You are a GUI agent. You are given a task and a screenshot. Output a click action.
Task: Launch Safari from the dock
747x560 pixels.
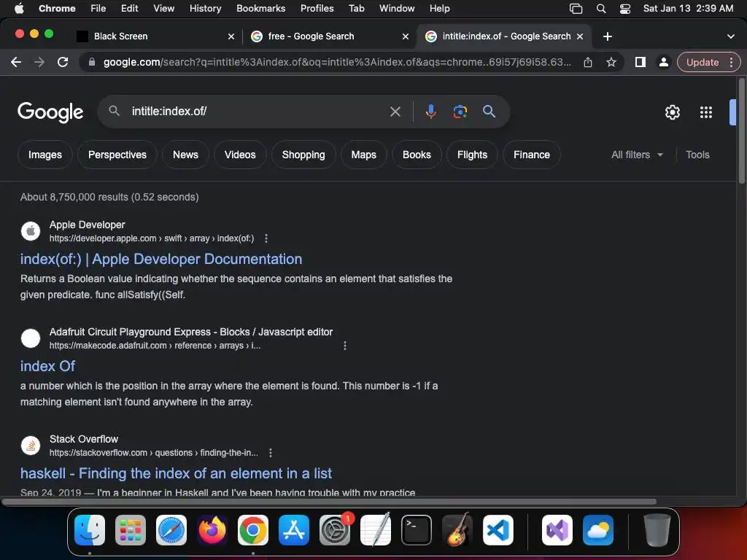click(171, 530)
